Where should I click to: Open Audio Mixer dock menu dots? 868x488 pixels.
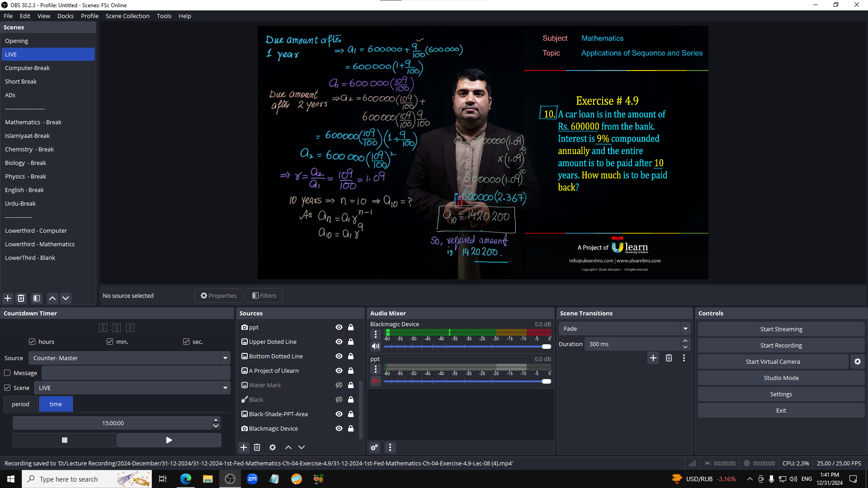click(390, 447)
